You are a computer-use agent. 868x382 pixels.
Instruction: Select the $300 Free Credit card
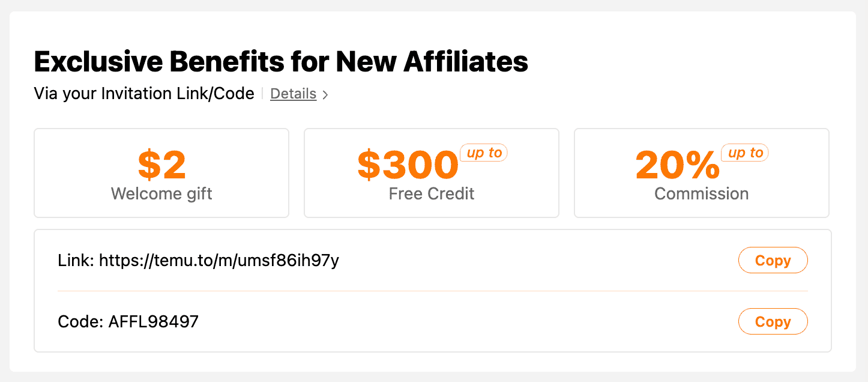[x=431, y=172]
